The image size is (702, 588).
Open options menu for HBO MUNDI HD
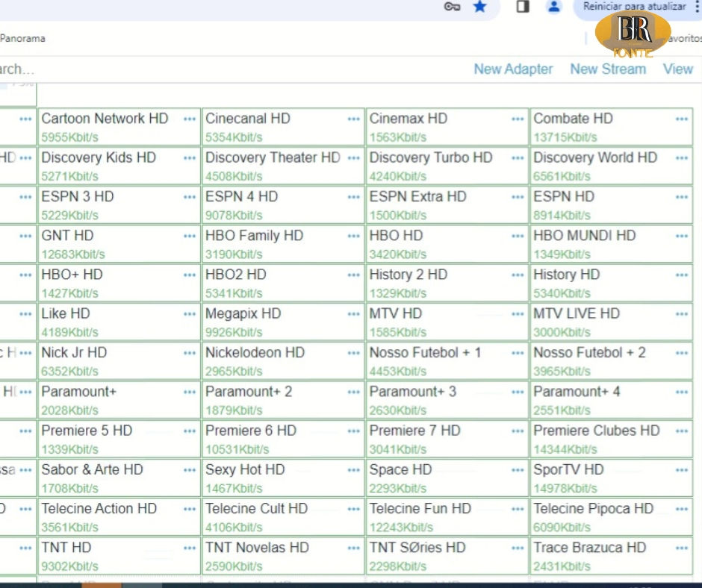tap(682, 236)
